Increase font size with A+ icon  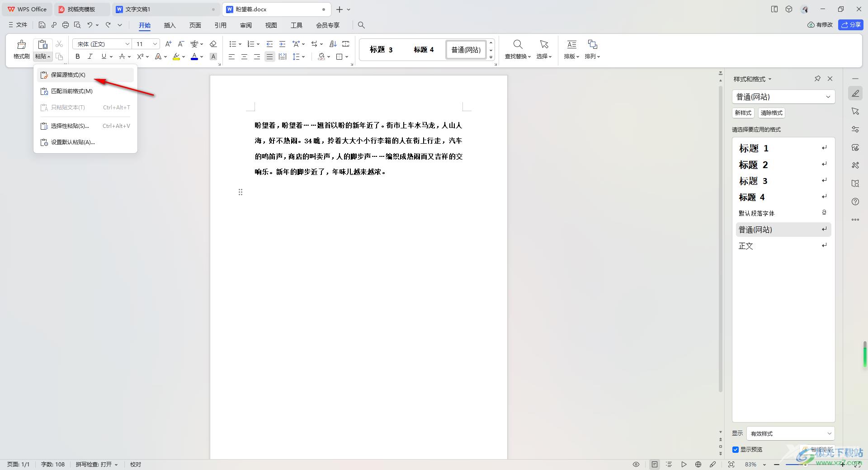coord(168,44)
